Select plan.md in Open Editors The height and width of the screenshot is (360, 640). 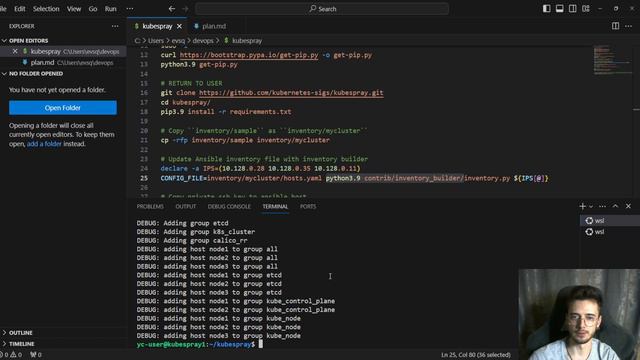[x=63, y=62]
